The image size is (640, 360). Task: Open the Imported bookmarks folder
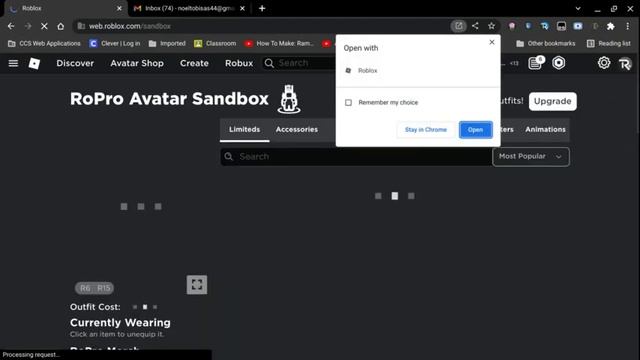[167, 43]
